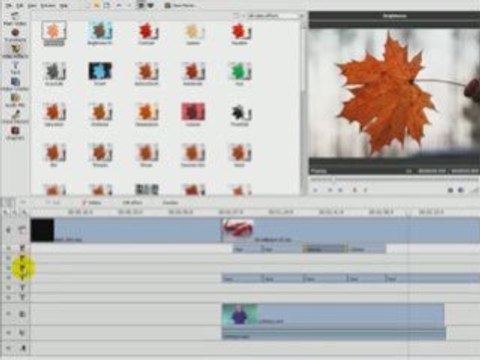Open the Main Video section in sidebar
Screen dimensions: 480x360
(15, 18)
